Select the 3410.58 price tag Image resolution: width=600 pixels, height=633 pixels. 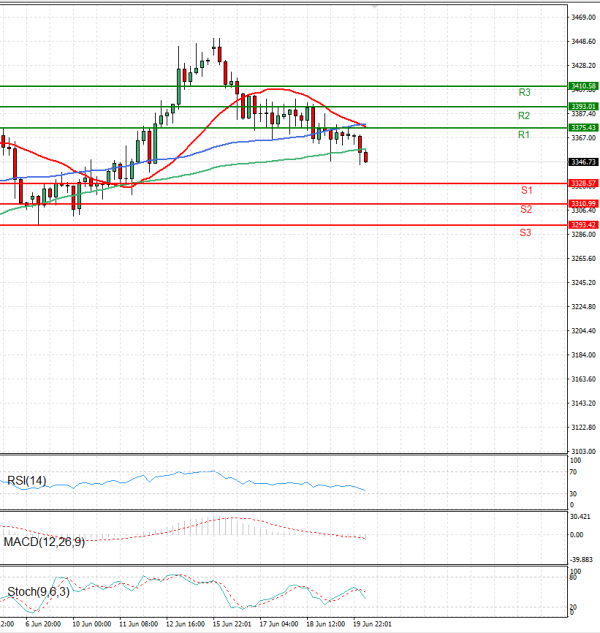pyautogui.click(x=583, y=86)
